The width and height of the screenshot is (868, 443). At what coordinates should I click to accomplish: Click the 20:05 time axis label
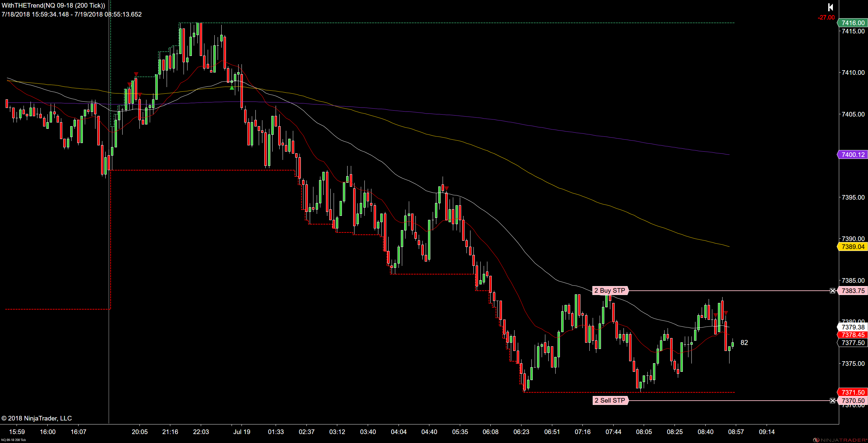(139, 431)
